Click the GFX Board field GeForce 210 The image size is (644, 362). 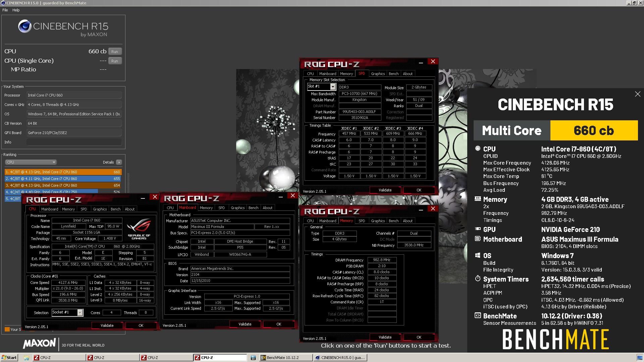74,133
